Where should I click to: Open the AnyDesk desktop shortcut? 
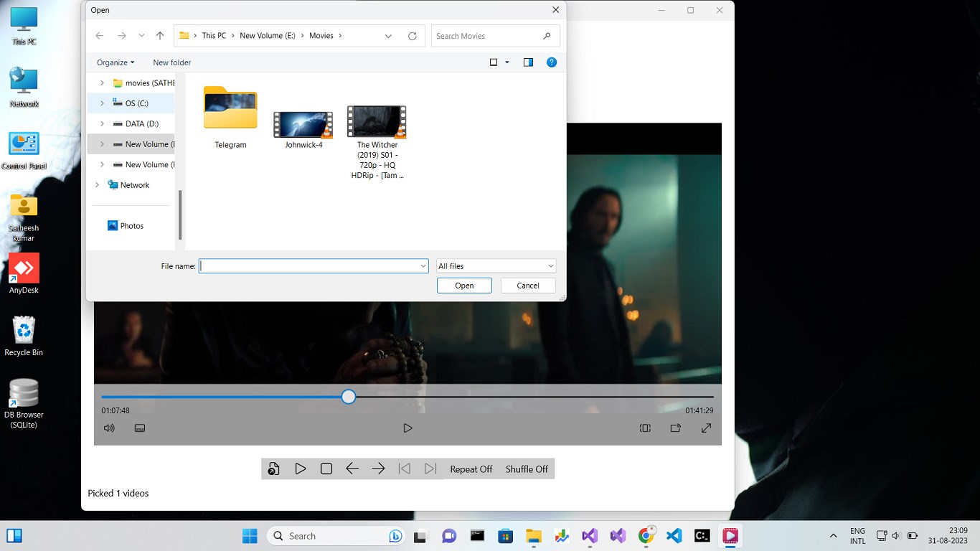tap(24, 273)
